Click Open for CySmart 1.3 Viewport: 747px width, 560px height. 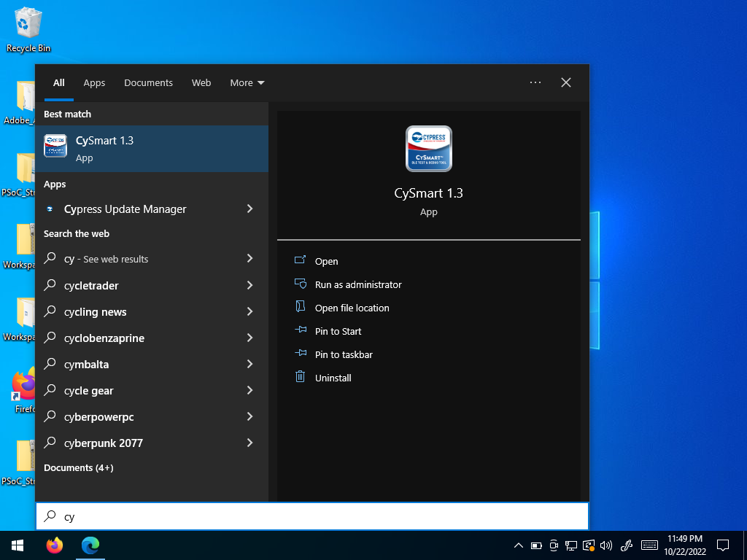[326, 262]
